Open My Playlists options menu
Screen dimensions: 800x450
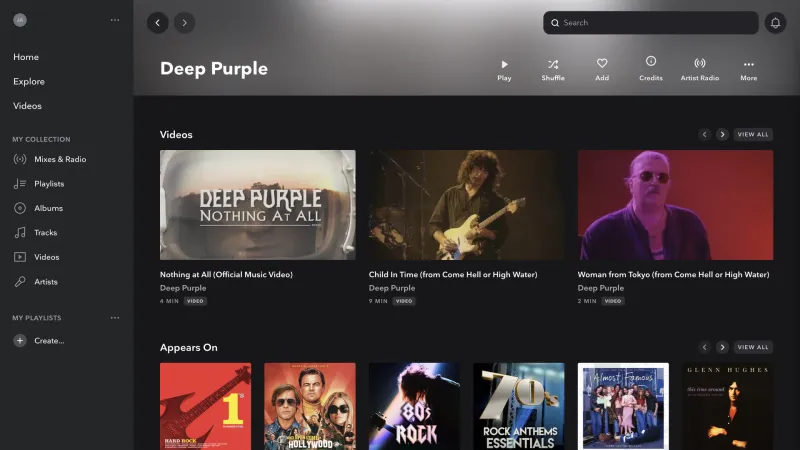tap(115, 318)
